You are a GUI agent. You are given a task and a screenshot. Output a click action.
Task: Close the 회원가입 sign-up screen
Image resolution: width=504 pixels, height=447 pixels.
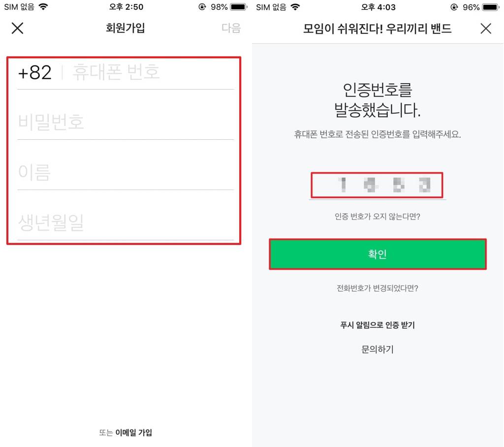(17, 28)
